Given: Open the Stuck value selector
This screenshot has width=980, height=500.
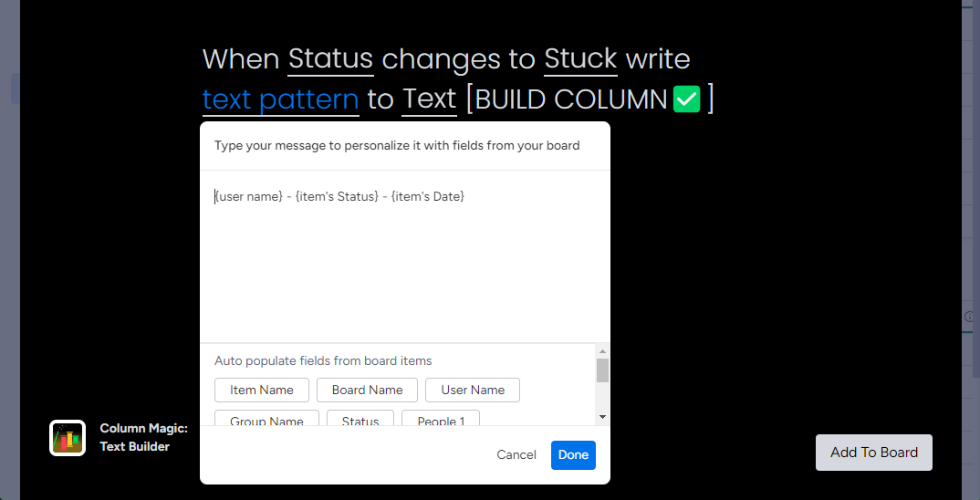Looking at the screenshot, I should 580,59.
